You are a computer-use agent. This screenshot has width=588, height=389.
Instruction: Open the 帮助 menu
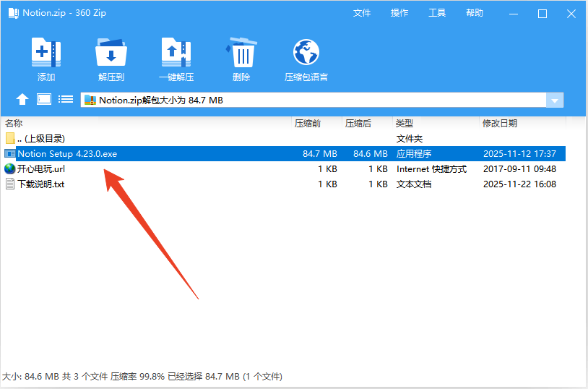click(475, 13)
